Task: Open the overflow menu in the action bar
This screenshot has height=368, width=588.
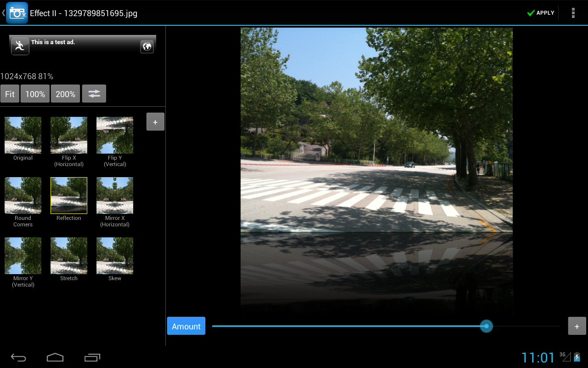Action: (x=573, y=12)
